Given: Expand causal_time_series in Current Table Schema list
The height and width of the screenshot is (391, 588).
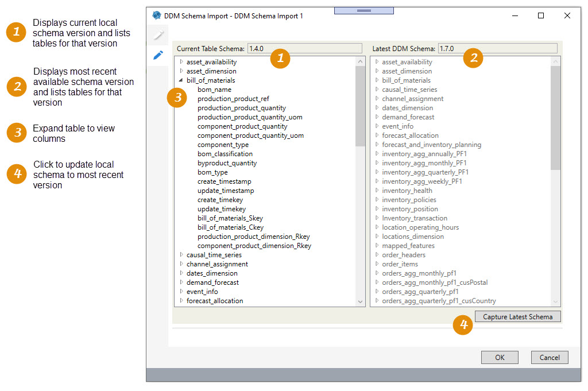Looking at the screenshot, I should [181, 254].
